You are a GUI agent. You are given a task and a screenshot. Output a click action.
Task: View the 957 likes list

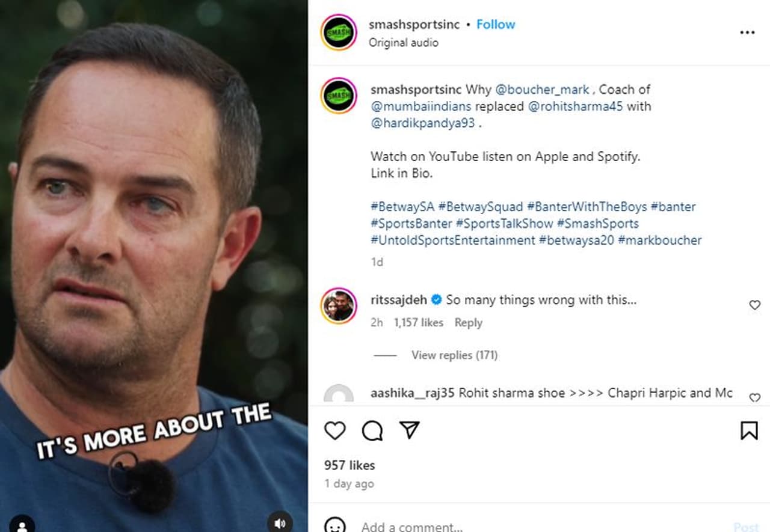click(350, 465)
